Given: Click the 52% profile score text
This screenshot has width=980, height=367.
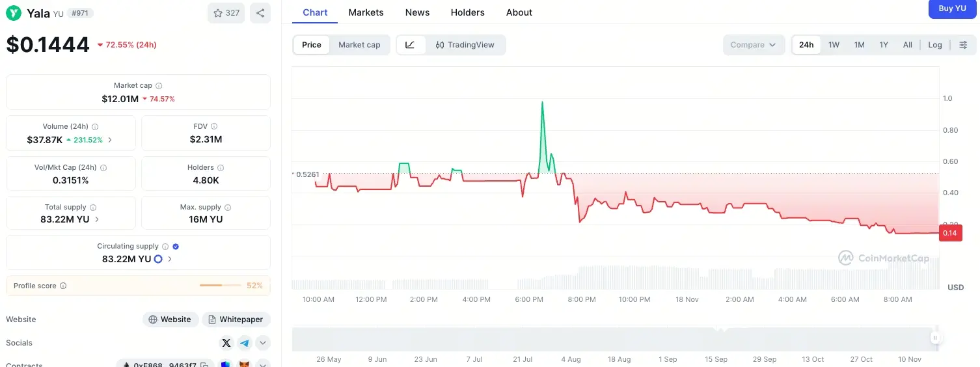Looking at the screenshot, I should (254, 286).
